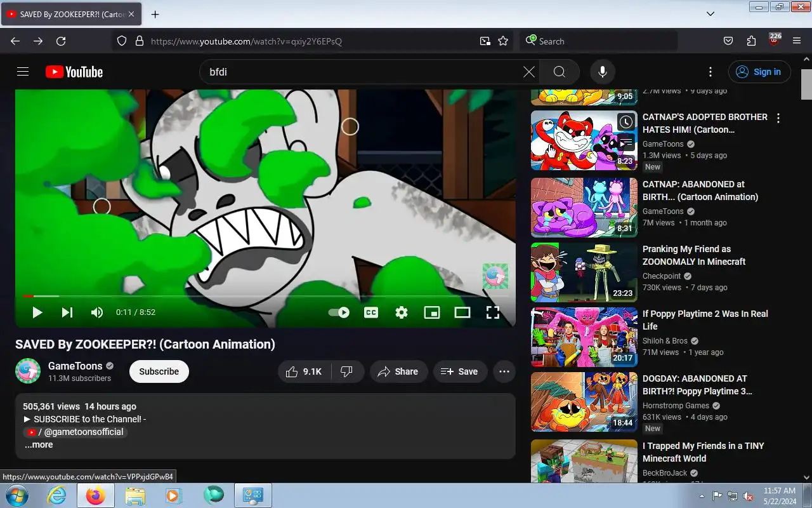Open the Windows Start menu
The height and width of the screenshot is (508, 812).
[x=16, y=495]
